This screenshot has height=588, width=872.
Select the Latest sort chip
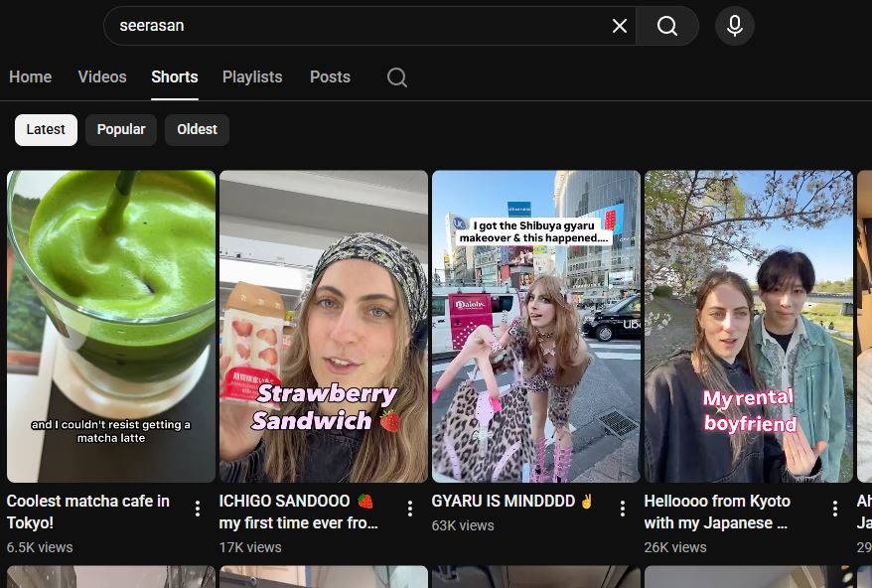click(x=46, y=130)
